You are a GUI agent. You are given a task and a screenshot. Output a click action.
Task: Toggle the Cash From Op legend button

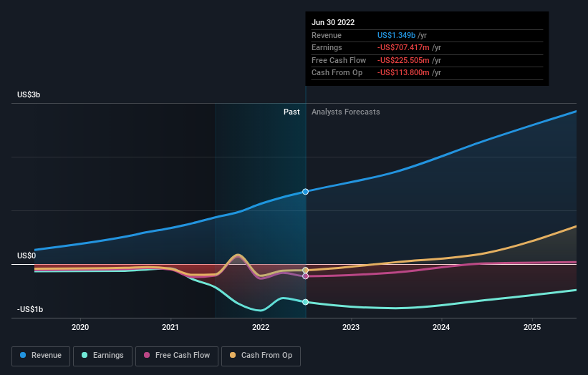[261, 356]
